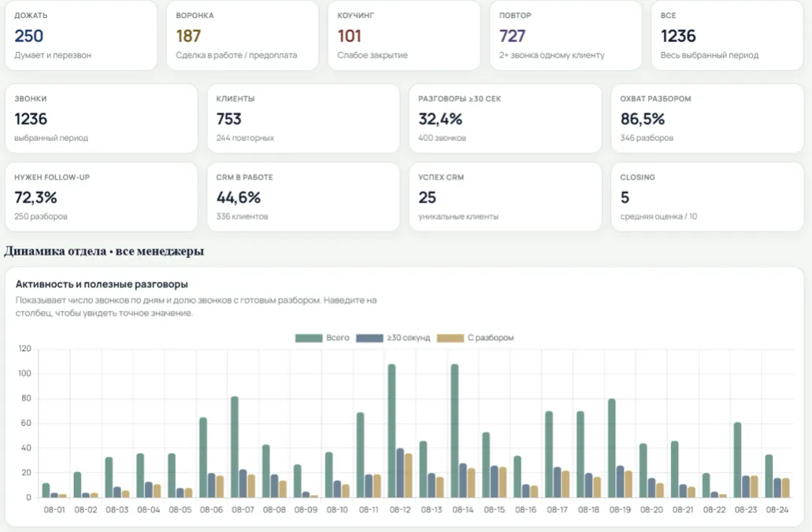Image resolution: width=812 pixels, height=532 pixels.
Task: Click the text 400 звонков
Action: 443,139
